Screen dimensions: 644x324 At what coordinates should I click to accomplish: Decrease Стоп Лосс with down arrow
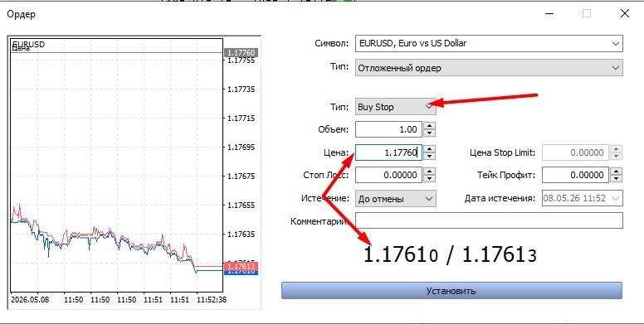429,179
